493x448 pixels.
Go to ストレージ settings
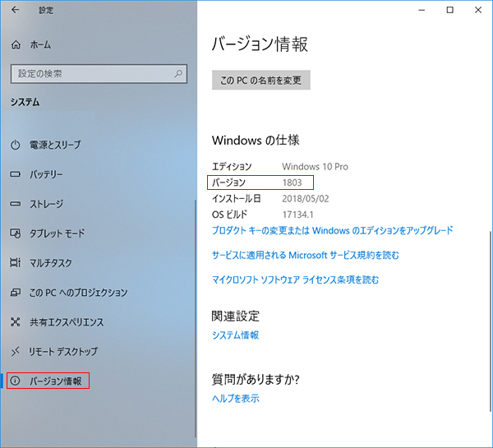[46, 204]
